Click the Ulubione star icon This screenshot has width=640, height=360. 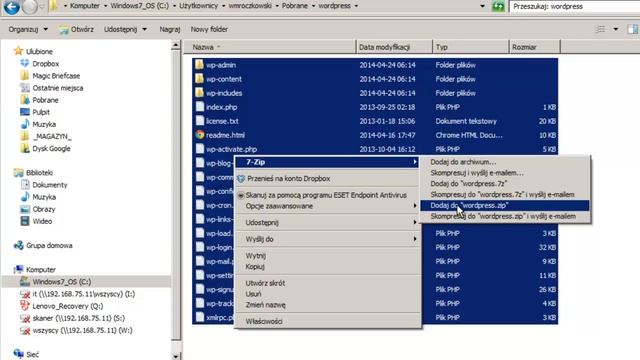coord(18,51)
